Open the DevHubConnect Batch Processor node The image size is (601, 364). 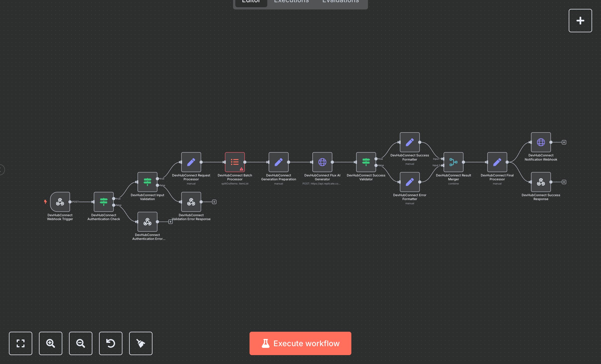click(x=235, y=162)
